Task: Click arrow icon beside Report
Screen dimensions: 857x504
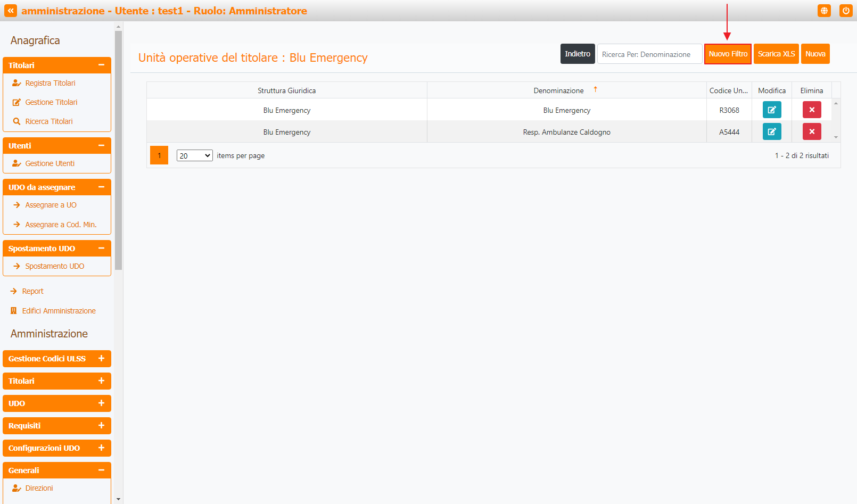Action: 14,291
